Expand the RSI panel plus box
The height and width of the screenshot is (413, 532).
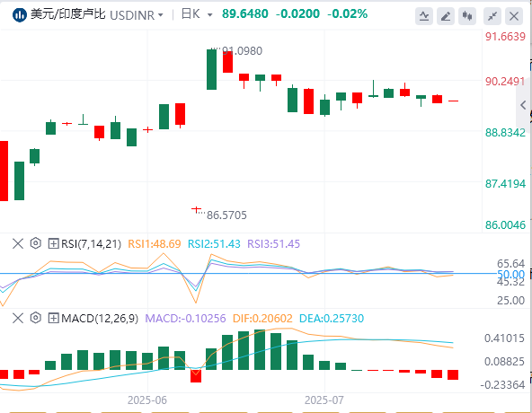(x=53, y=243)
